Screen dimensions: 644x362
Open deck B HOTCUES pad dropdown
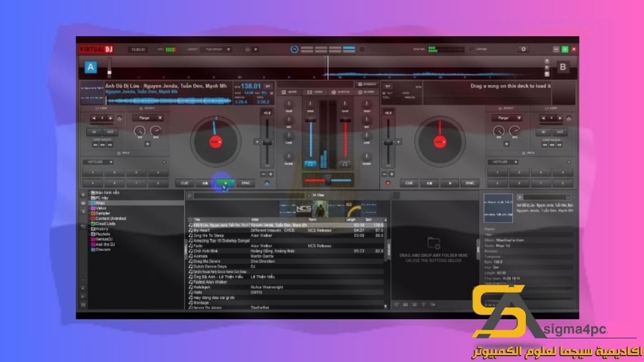503,162
